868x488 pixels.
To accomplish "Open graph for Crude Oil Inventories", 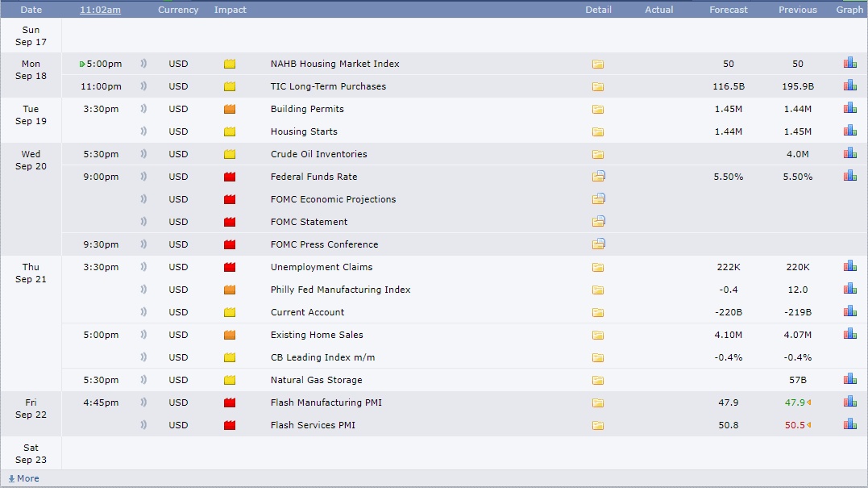I will [x=849, y=153].
